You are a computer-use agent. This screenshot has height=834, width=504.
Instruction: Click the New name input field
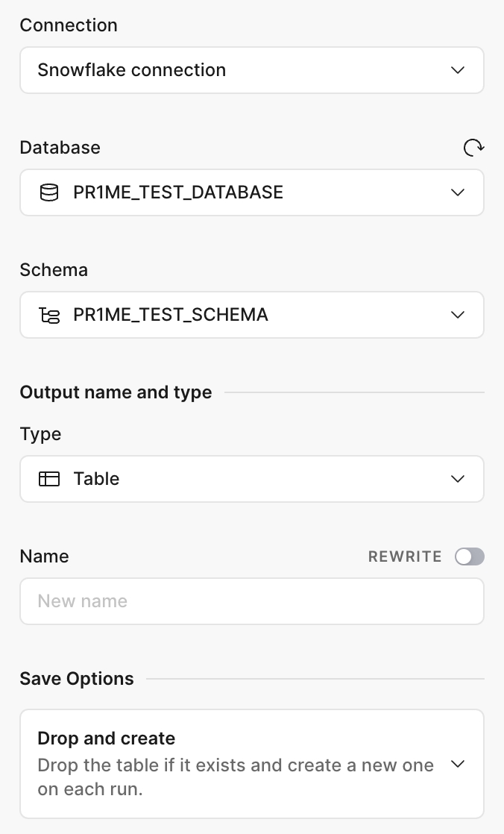(251, 601)
